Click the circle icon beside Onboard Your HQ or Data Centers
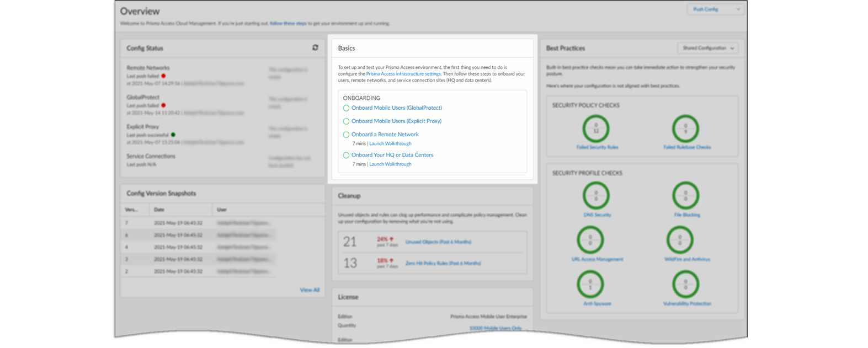The width and height of the screenshot is (868, 348). click(x=346, y=156)
